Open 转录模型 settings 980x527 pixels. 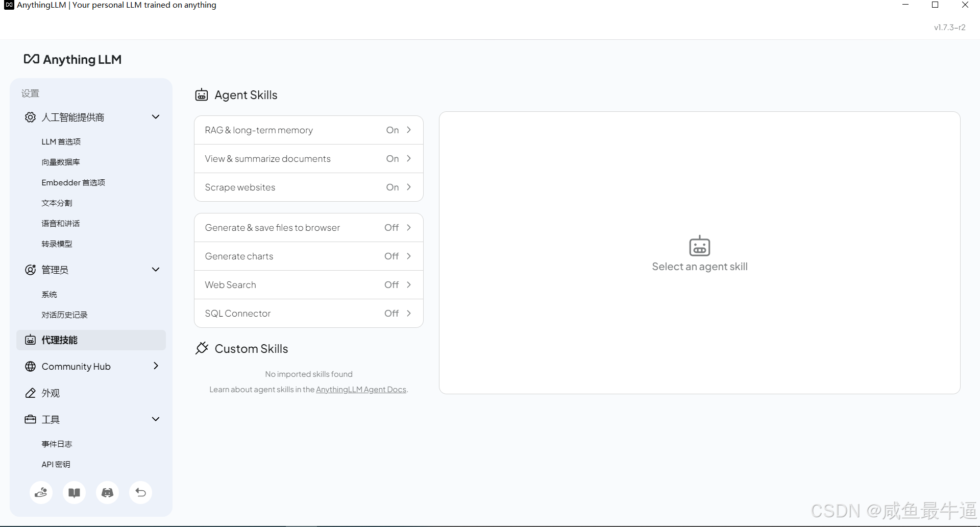point(57,244)
